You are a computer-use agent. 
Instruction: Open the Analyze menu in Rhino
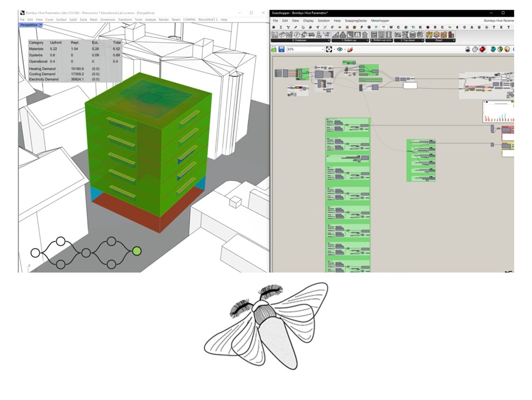pyautogui.click(x=150, y=19)
